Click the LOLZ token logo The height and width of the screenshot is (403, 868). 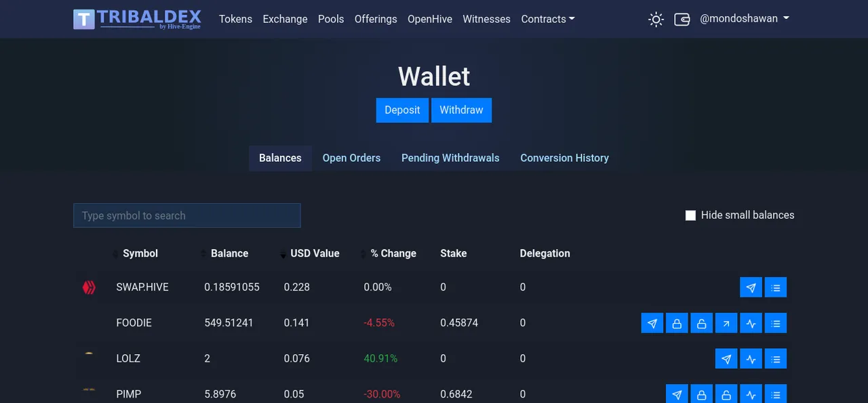[89, 354]
